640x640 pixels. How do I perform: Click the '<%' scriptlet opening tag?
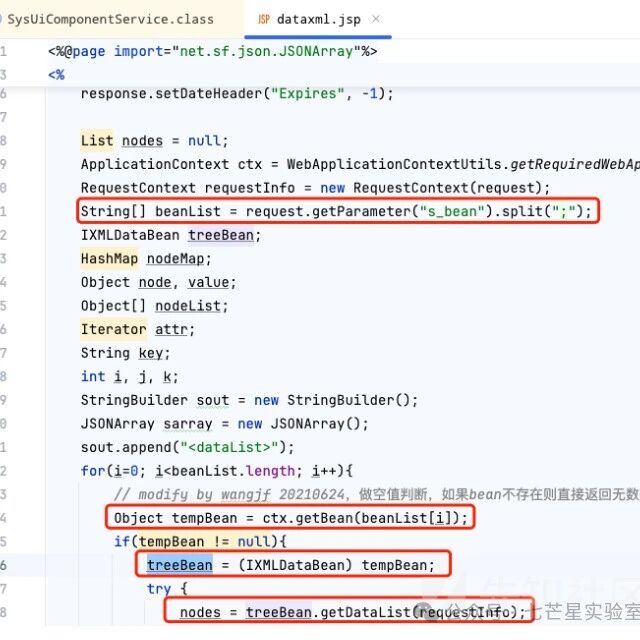point(56,75)
